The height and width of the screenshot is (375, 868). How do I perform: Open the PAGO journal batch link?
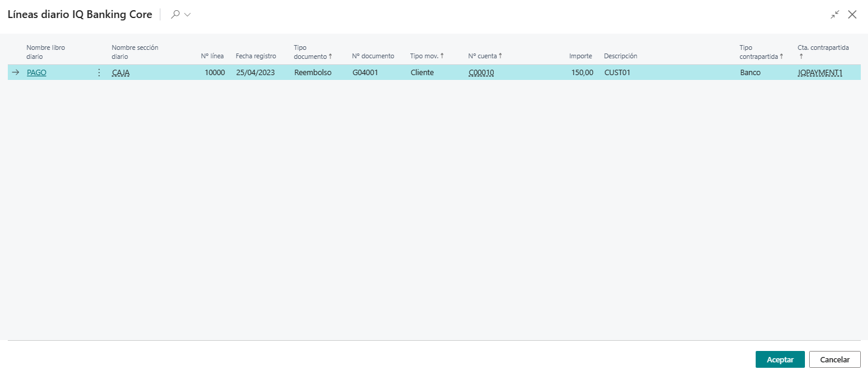pyautogui.click(x=37, y=72)
